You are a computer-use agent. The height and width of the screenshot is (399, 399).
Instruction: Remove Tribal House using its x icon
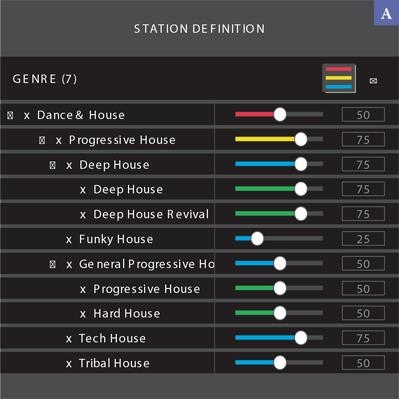(x=69, y=364)
